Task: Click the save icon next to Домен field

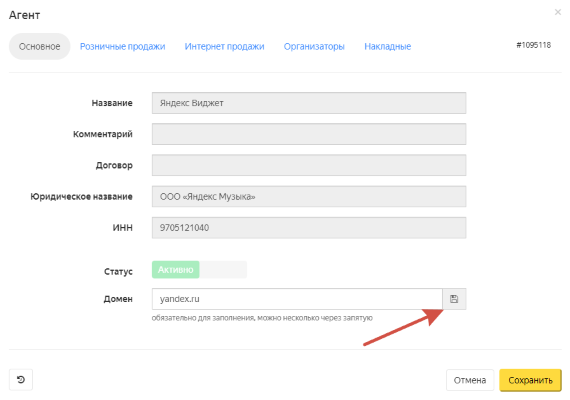Action: click(x=454, y=299)
